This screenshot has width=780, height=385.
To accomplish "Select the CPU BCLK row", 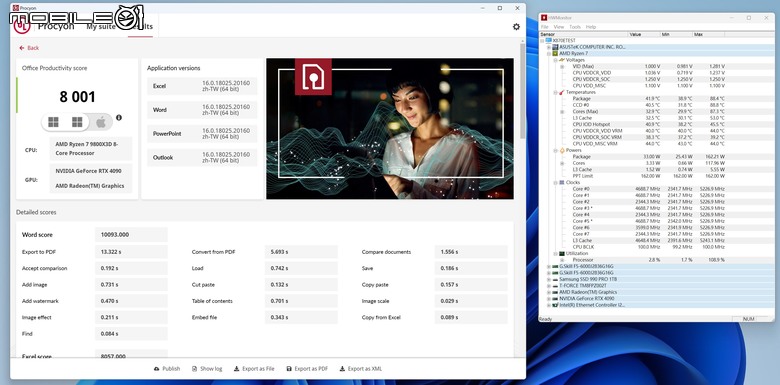I will coord(657,247).
